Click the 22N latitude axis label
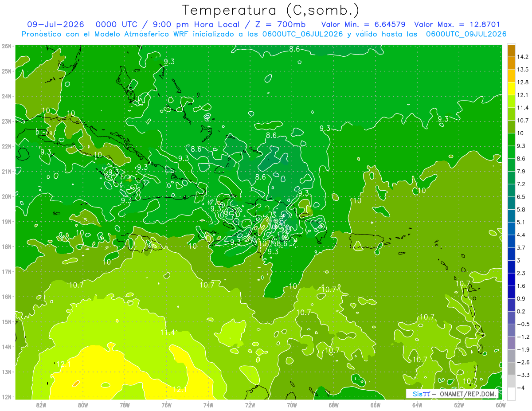This screenshot has height=411, width=532. [7, 146]
